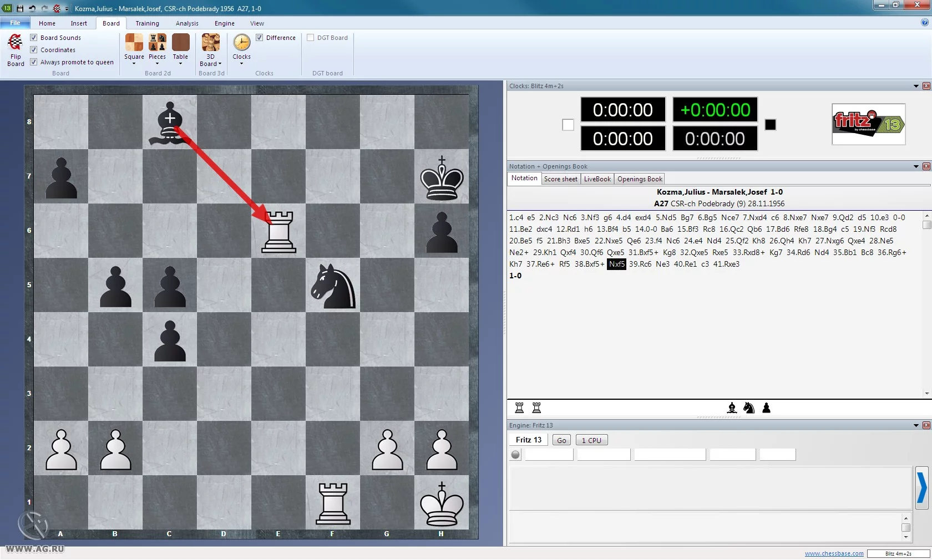This screenshot has width=932, height=560.
Task: Click the Fritz 13 logo thumbnail
Action: (x=869, y=124)
